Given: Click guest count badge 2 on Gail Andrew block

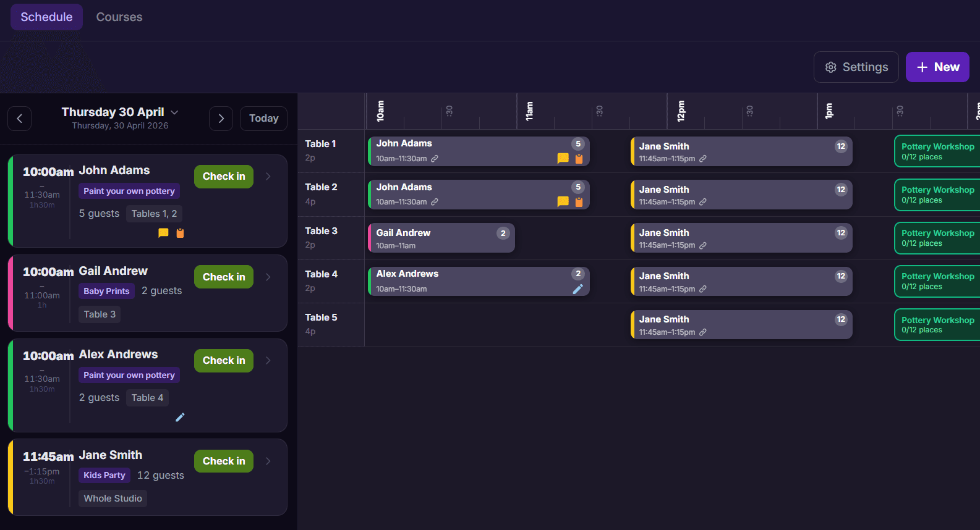Looking at the screenshot, I should 503,233.
